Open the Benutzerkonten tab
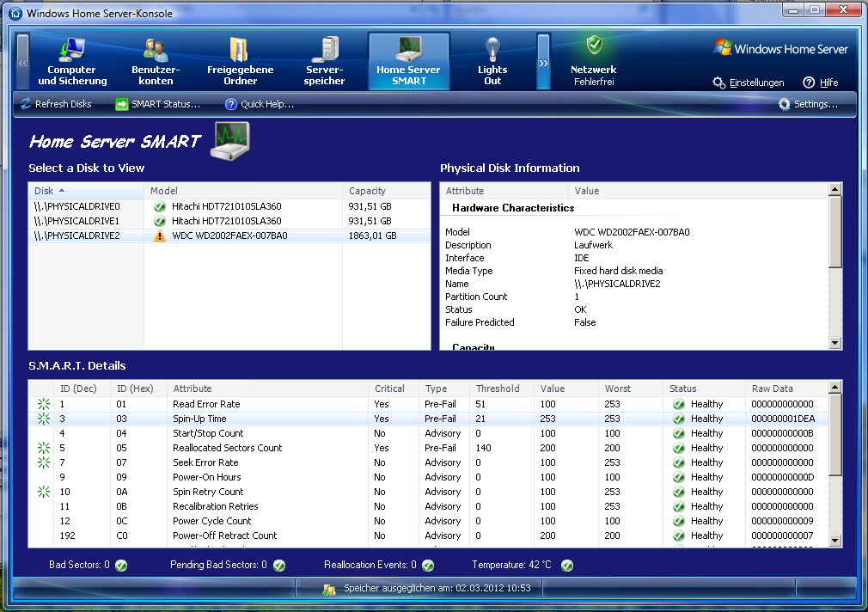 coord(156,61)
